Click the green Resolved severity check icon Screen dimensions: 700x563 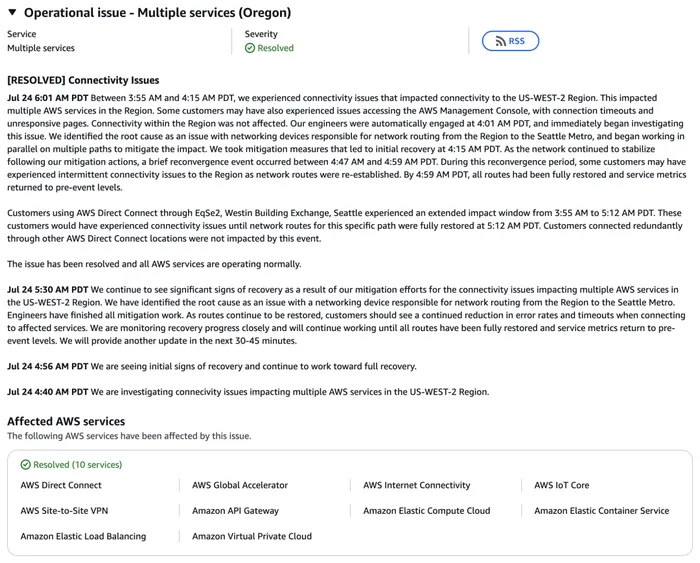pyautogui.click(x=250, y=48)
